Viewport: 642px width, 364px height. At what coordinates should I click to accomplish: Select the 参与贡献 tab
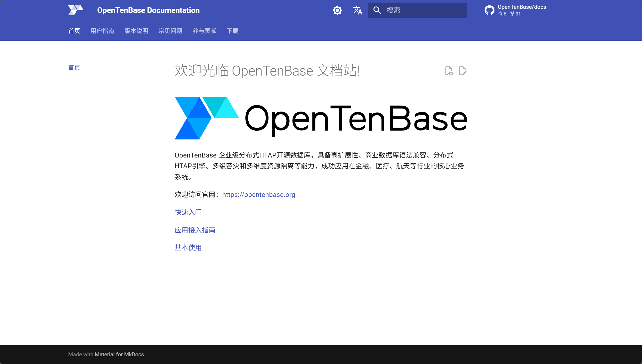coord(204,31)
